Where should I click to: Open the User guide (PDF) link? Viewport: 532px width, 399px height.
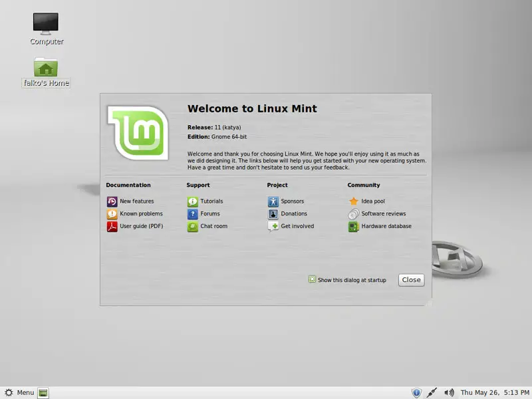pyautogui.click(x=142, y=226)
